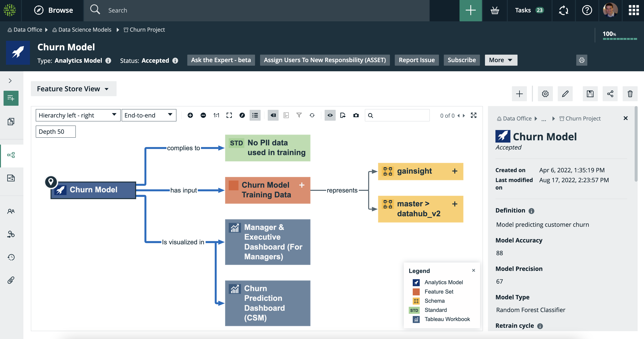Toggle the legend list display
644x339 pixels.
(255, 115)
